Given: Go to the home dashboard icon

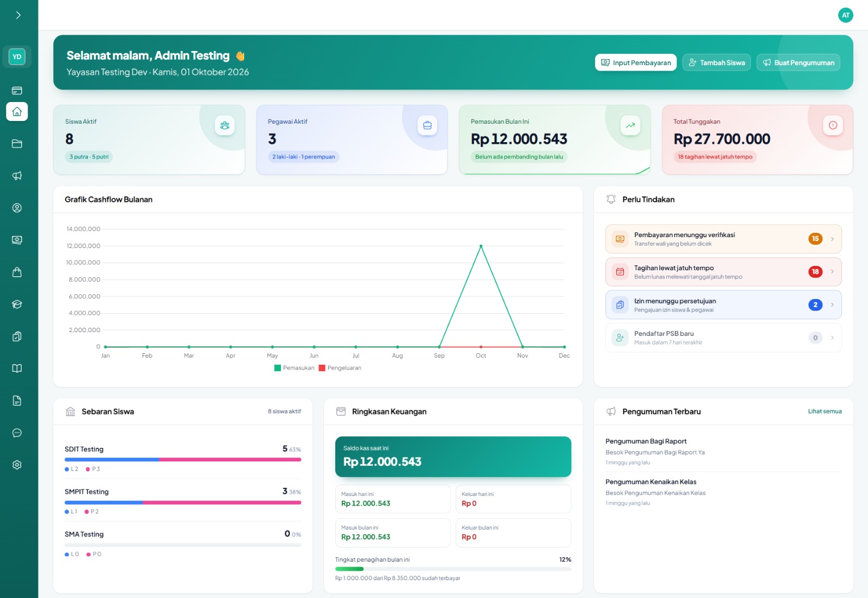Looking at the screenshot, I should pos(17,112).
